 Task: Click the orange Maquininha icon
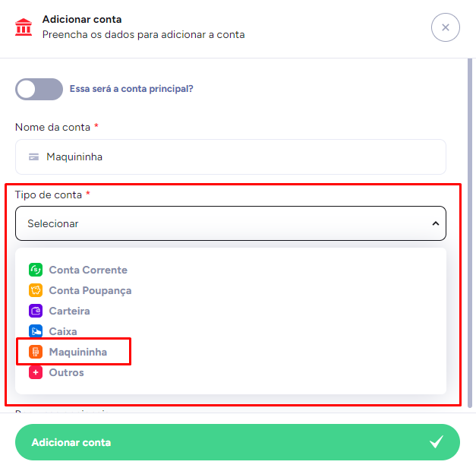[x=35, y=352]
